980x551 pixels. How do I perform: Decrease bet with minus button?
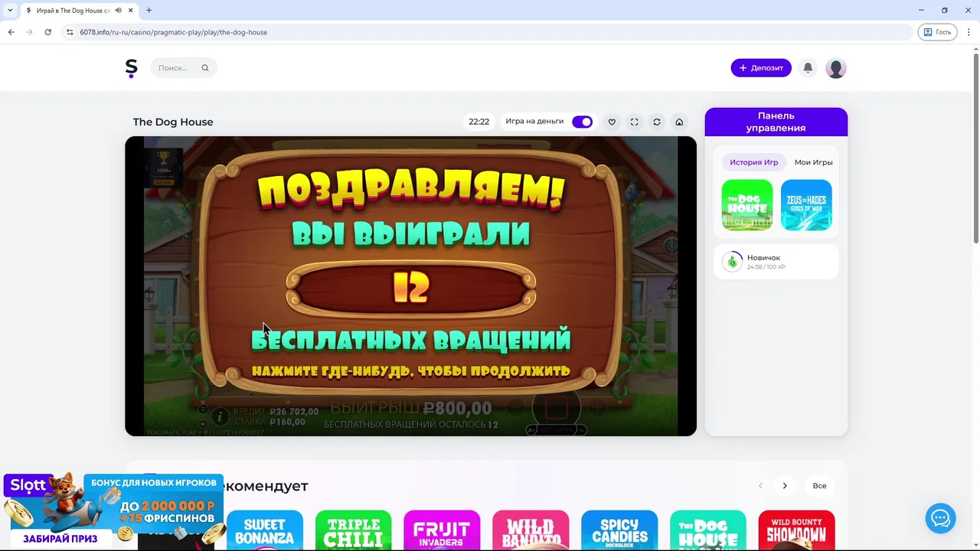[x=516, y=408]
